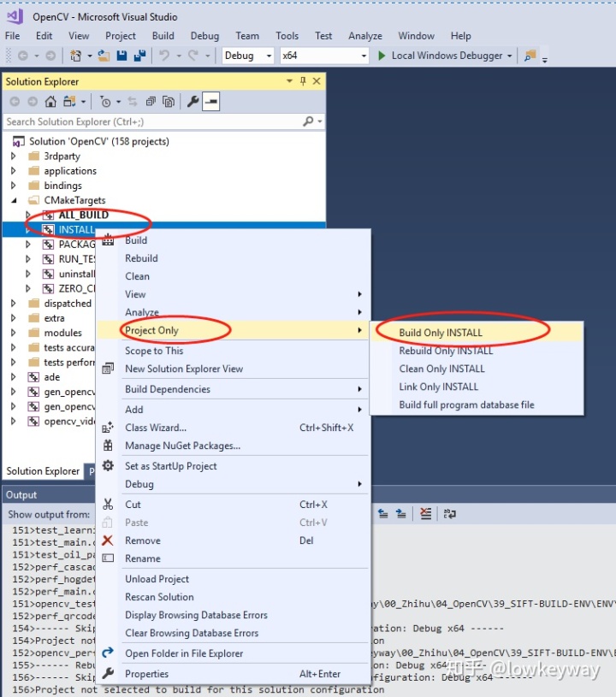616x697 pixels.
Task: Pin the Solution Explorer panel
Action: pyautogui.click(x=303, y=81)
